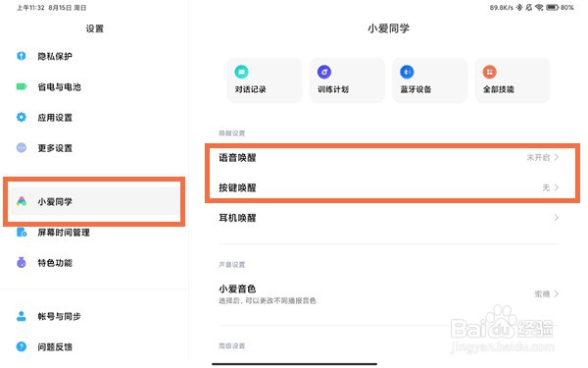Open the 训练计划 card
Image resolution: width=588 pixels, height=368 pixels.
coord(347,80)
